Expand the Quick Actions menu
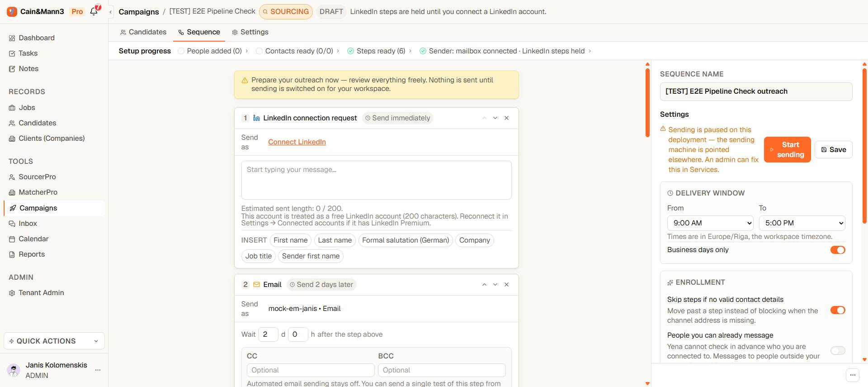 54,341
